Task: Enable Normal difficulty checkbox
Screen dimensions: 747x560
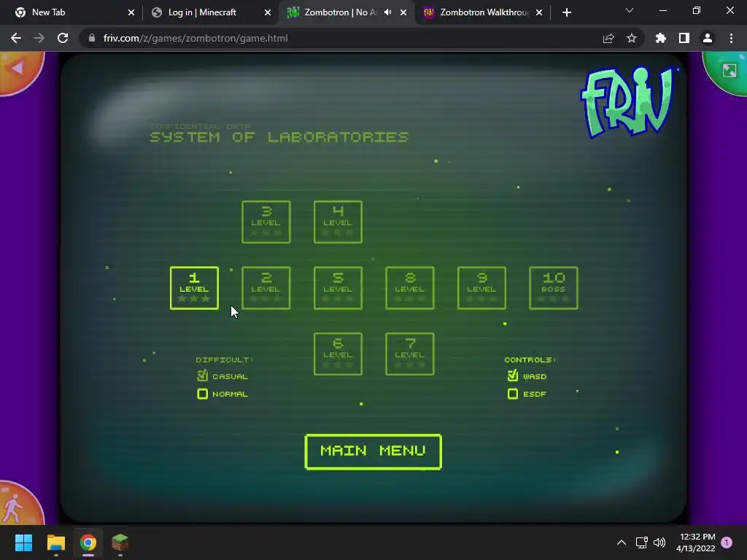Action: pos(203,394)
